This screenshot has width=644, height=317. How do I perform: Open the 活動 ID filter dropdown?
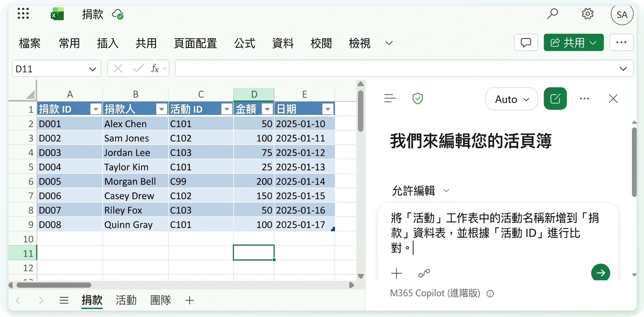click(x=227, y=109)
